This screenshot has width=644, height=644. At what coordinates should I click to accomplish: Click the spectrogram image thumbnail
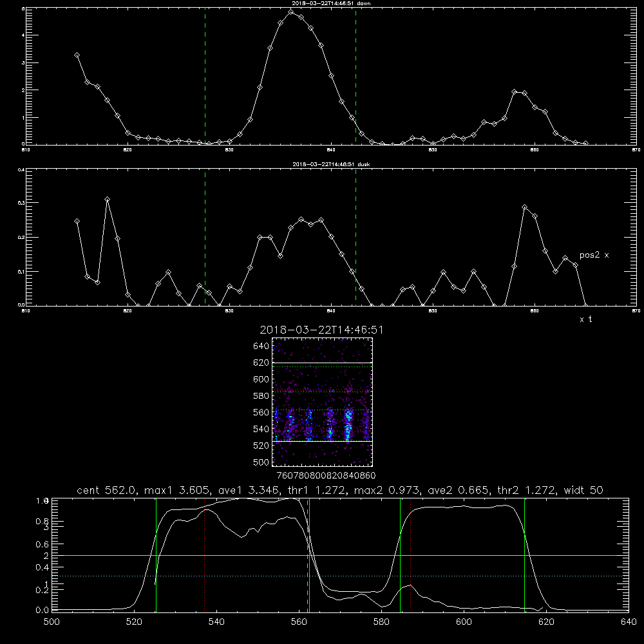[x=323, y=402]
